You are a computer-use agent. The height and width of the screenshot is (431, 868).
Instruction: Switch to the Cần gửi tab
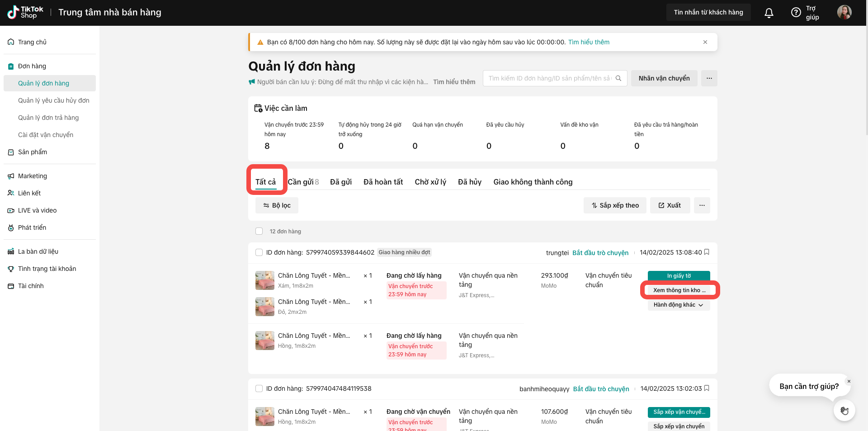[303, 182]
